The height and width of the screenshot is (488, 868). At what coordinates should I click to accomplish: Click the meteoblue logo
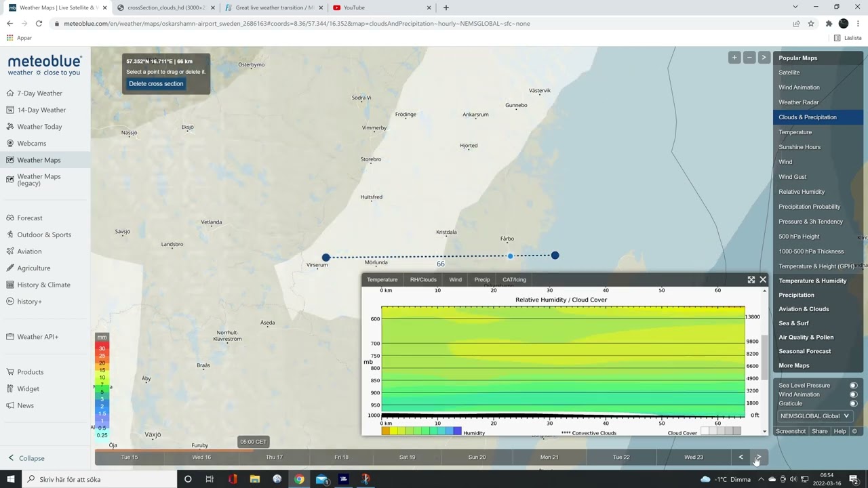click(45, 66)
